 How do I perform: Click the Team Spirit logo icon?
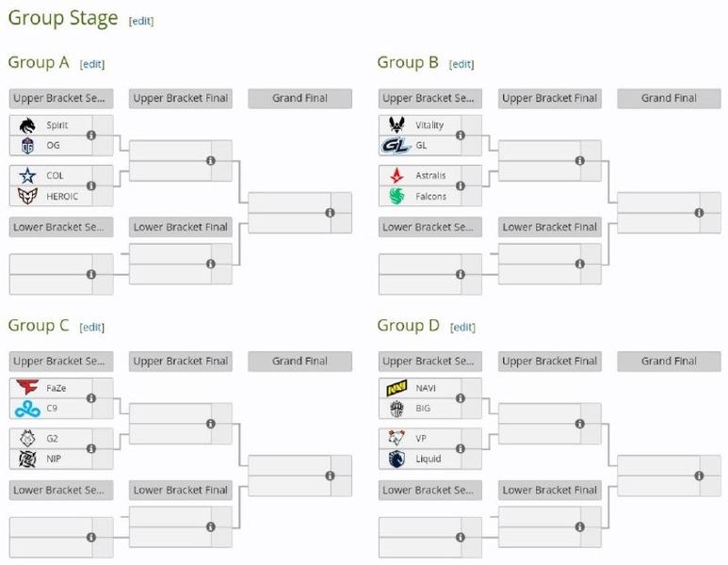[26, 125]
